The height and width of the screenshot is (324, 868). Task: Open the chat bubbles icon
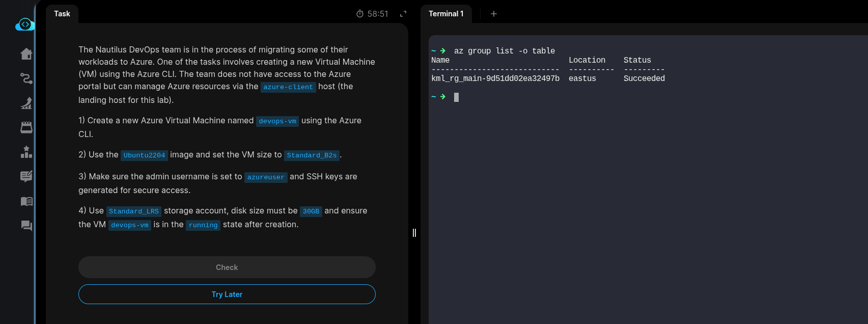pos(26,226)
